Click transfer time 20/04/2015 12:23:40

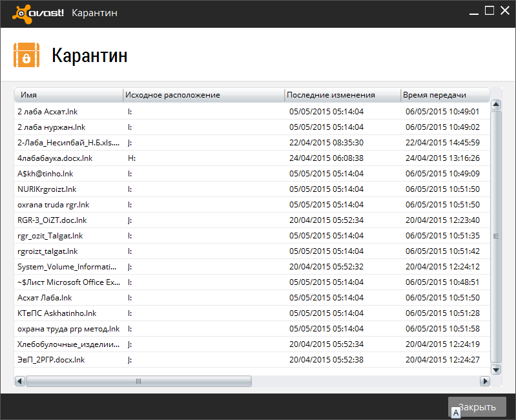click(x=442, y=220)
